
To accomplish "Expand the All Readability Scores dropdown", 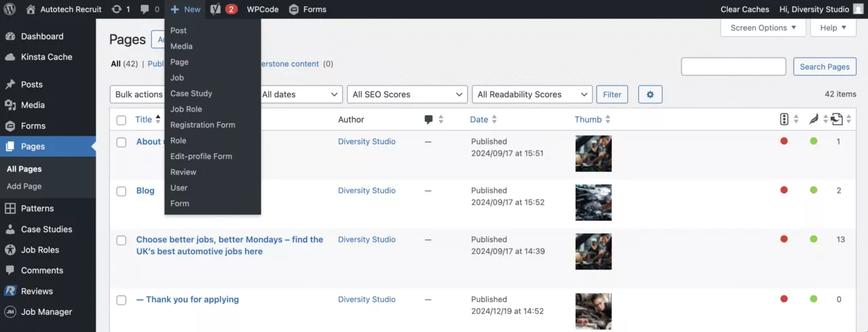I will (532, 94).
